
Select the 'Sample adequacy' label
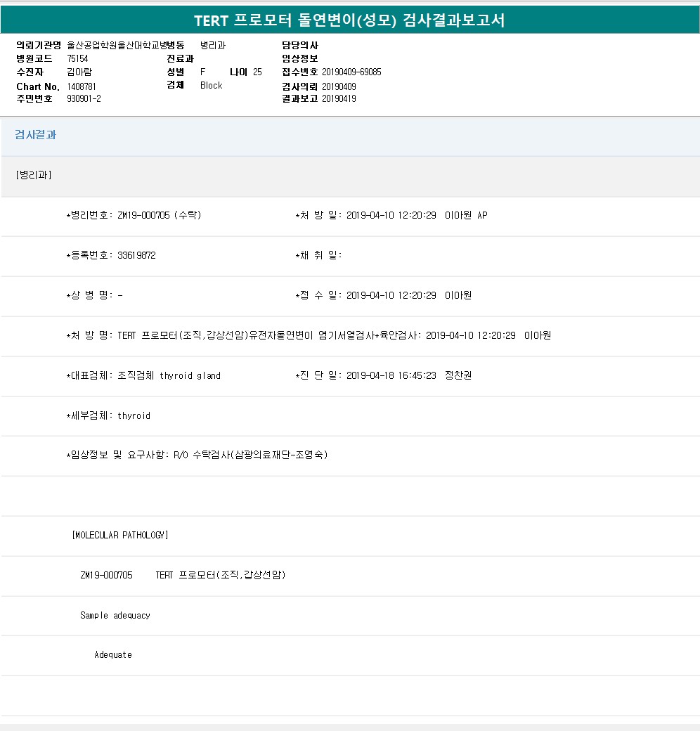115,615
